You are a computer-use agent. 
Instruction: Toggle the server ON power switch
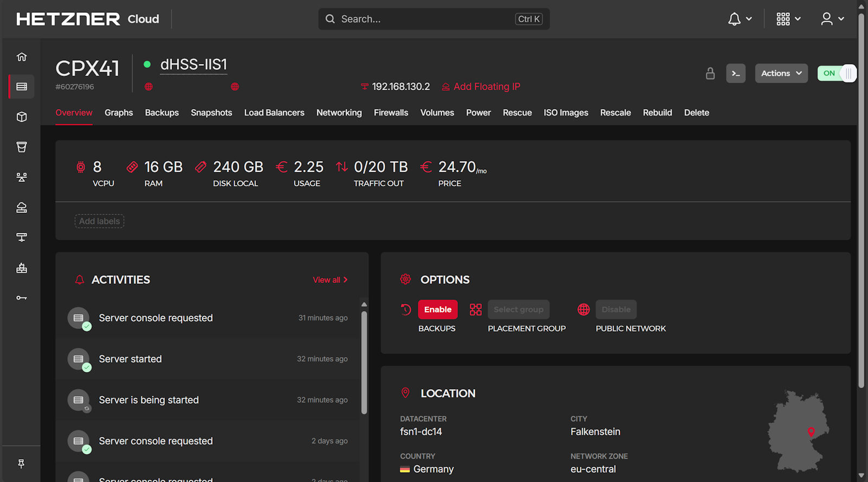coord(837,73)
